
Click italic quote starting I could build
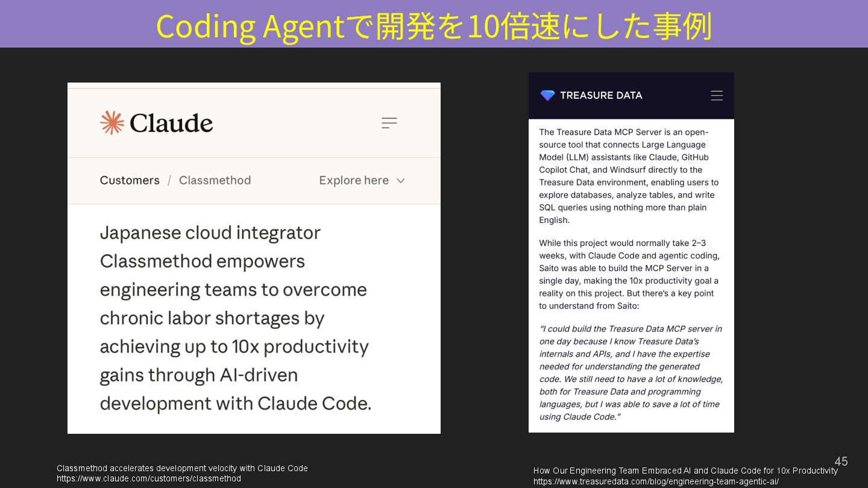pos(631,372)
